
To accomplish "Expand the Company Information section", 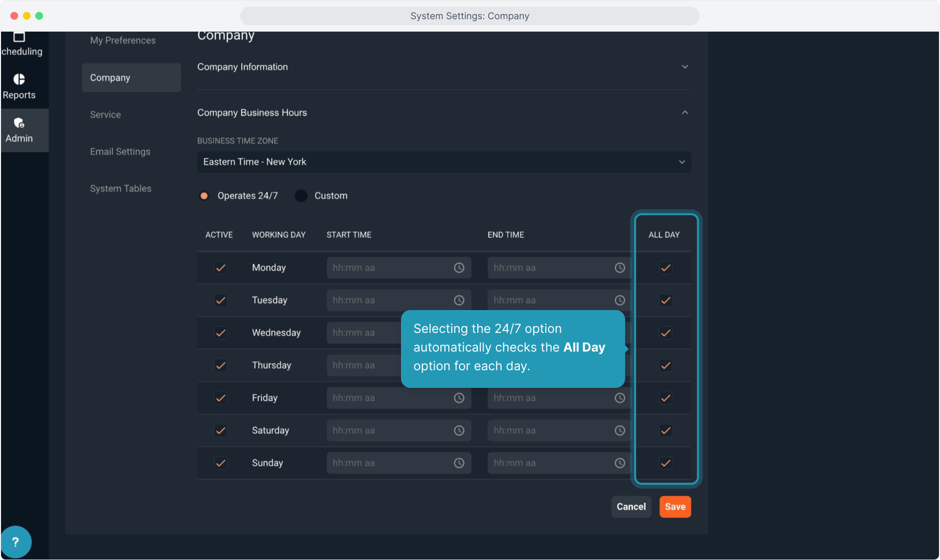I will point(685,67).
